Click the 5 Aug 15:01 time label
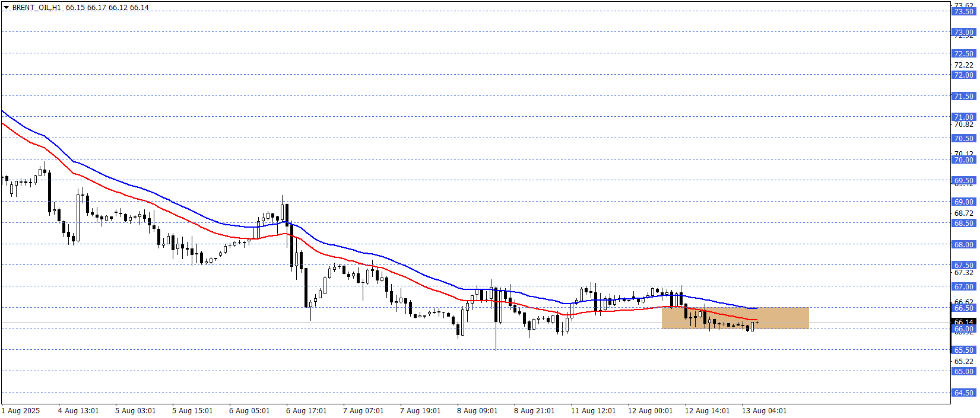This screenshot has width=980, height=418. click(x=192, y=410)
